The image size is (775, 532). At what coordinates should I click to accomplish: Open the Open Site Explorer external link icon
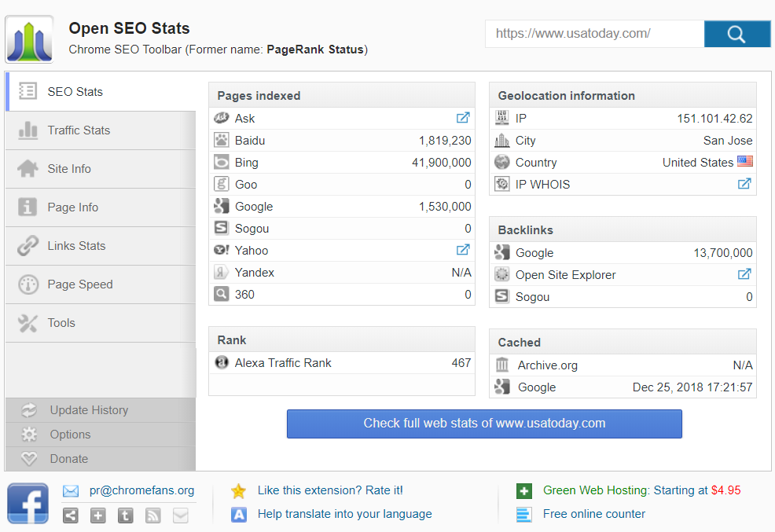click(x=744, y=274)
